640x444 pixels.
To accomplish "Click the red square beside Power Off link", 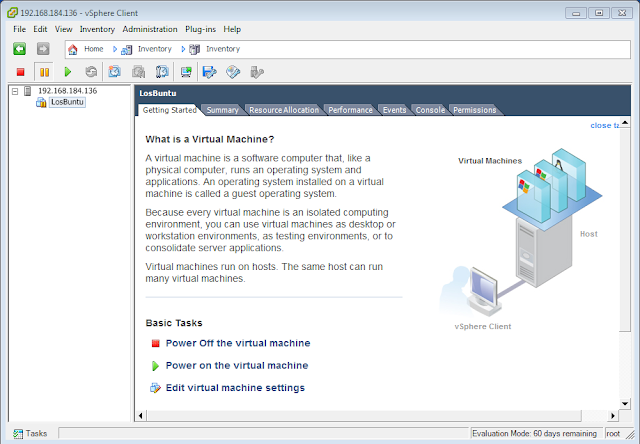I will [156, 344].
